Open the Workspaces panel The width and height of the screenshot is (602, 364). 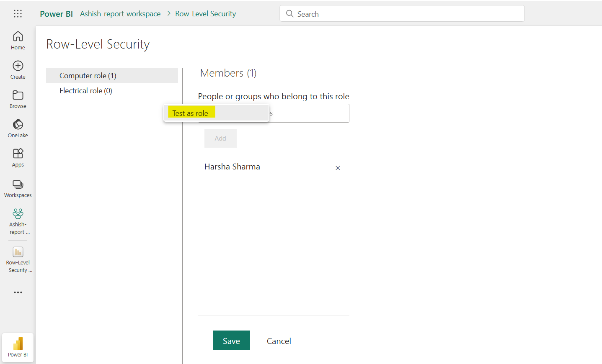(x=18, y=187)
